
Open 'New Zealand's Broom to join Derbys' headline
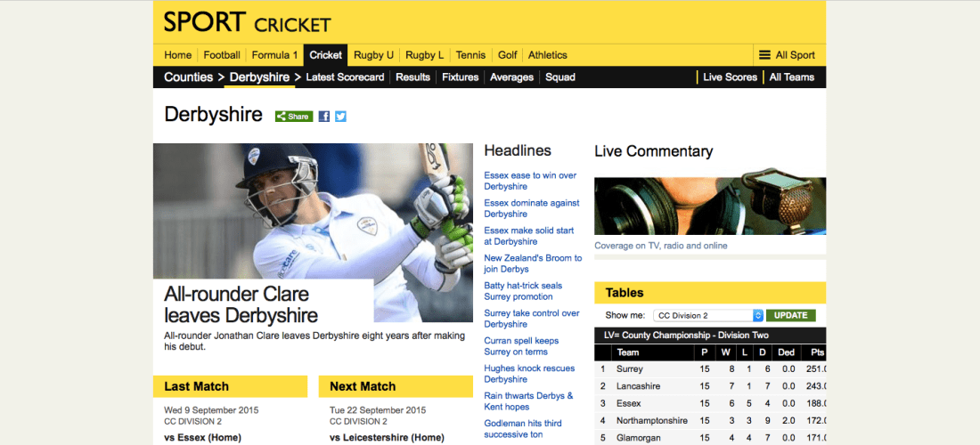click(533, 263)
